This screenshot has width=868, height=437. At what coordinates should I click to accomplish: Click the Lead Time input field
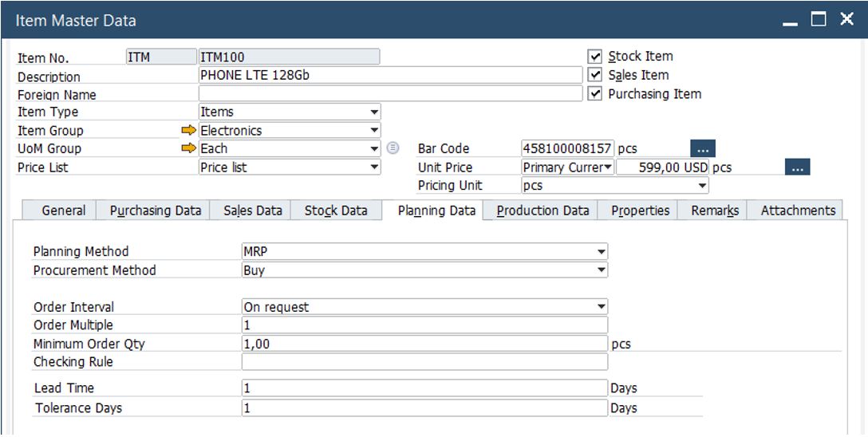424,388
